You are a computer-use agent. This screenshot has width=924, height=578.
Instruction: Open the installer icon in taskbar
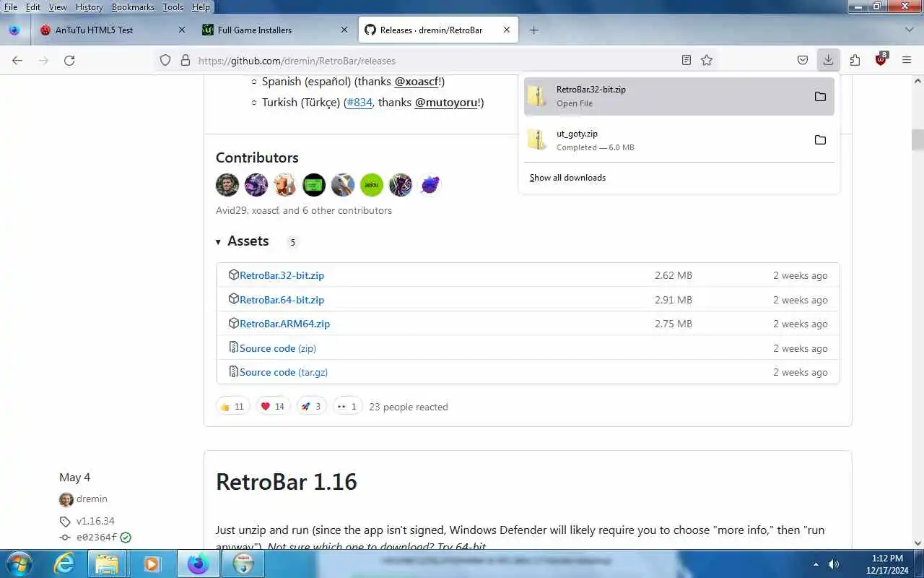pos(244,564)
